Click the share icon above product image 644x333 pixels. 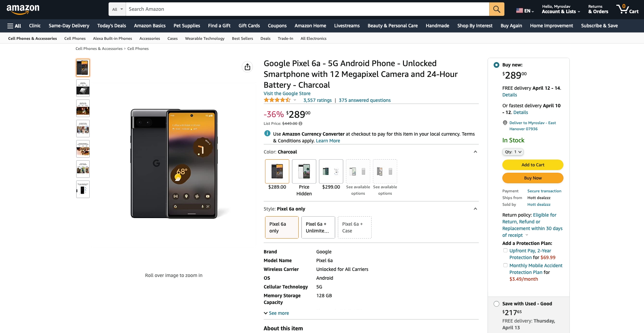pos(247,67)
